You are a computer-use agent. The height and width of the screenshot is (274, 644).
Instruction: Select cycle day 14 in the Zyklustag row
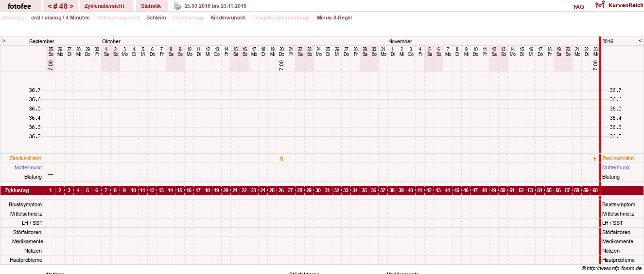click(x=171, y=190)
